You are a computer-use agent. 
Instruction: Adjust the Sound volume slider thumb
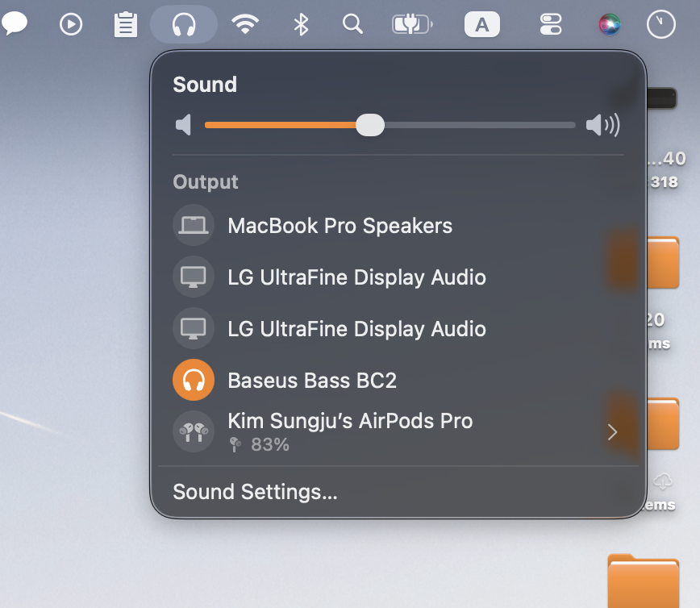point(370,125)
